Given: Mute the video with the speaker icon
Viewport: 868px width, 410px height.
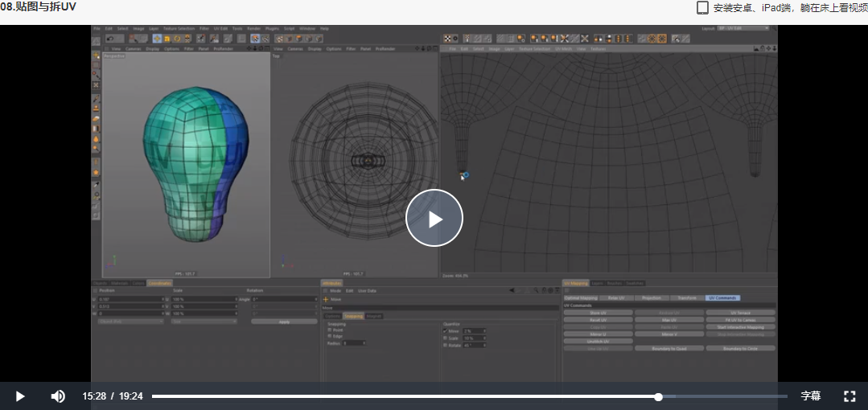Looking at the screenshot, I should pyautogui.click(x=58, y=396).
